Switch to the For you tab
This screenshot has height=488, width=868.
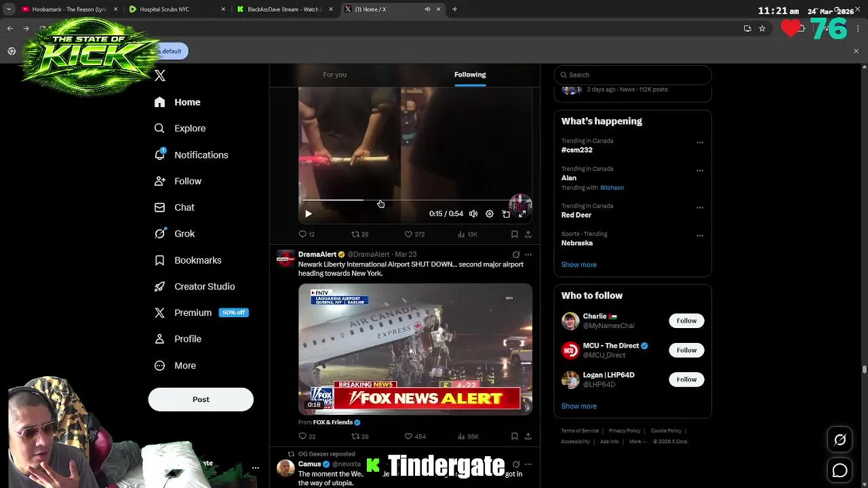point(335,75)
